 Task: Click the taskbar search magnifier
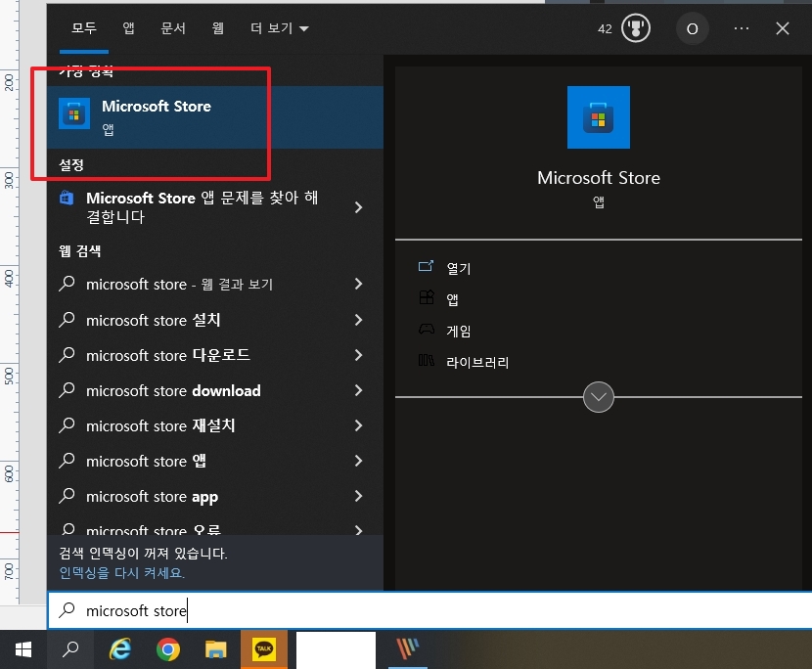tap(70, 649)
